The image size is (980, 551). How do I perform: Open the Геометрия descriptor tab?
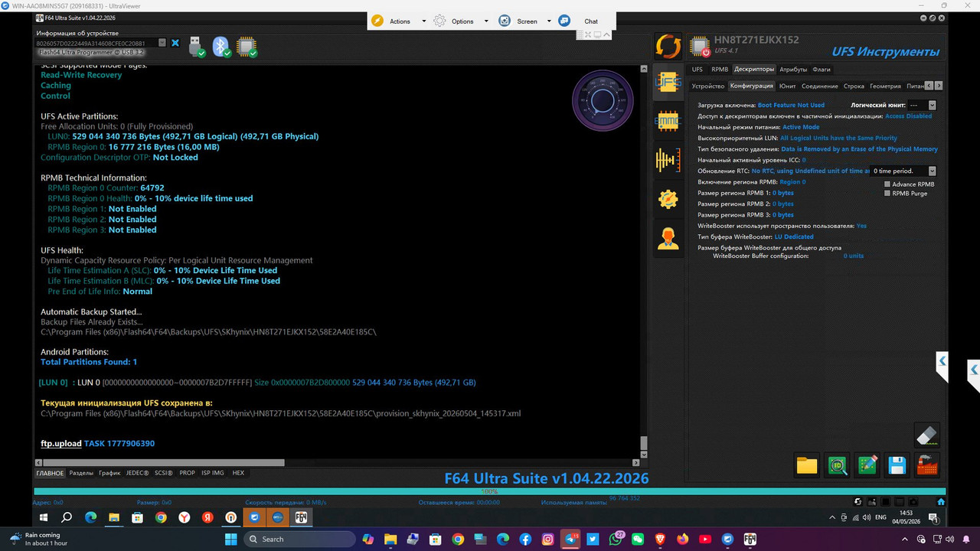coord(885,86)
